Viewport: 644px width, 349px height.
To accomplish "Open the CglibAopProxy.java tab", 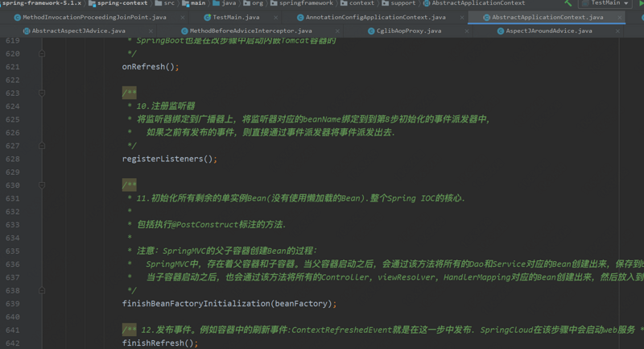I will [x=409, y=31].
